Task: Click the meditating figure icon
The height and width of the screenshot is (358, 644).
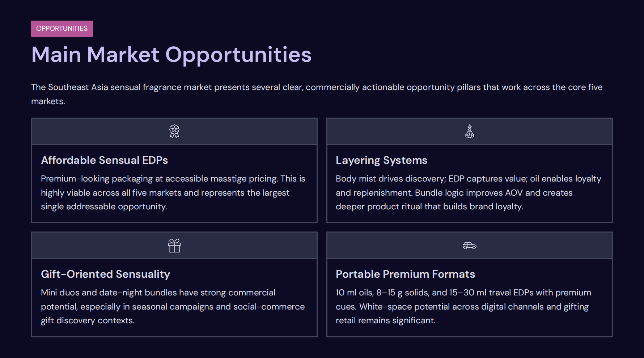Action: point(469,131)
